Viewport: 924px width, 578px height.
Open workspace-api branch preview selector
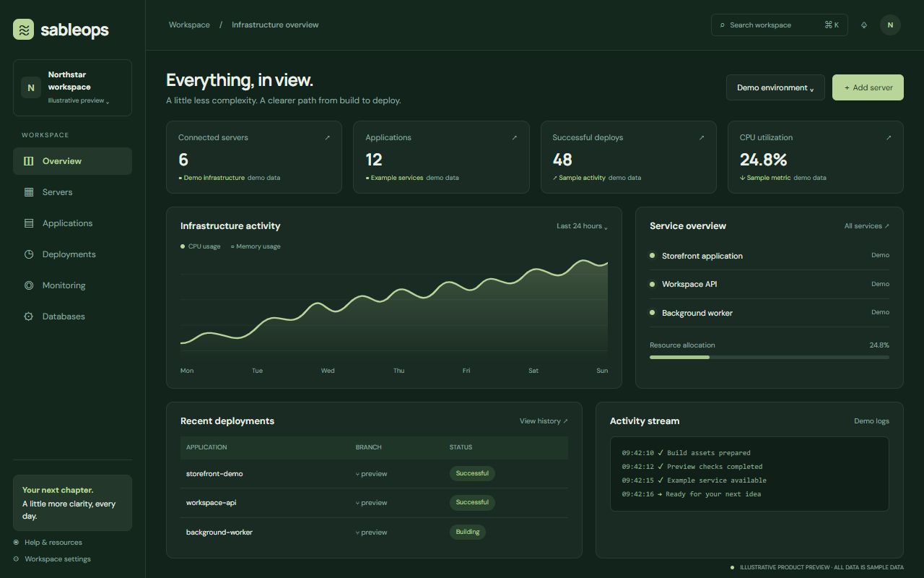coord(371,503)
